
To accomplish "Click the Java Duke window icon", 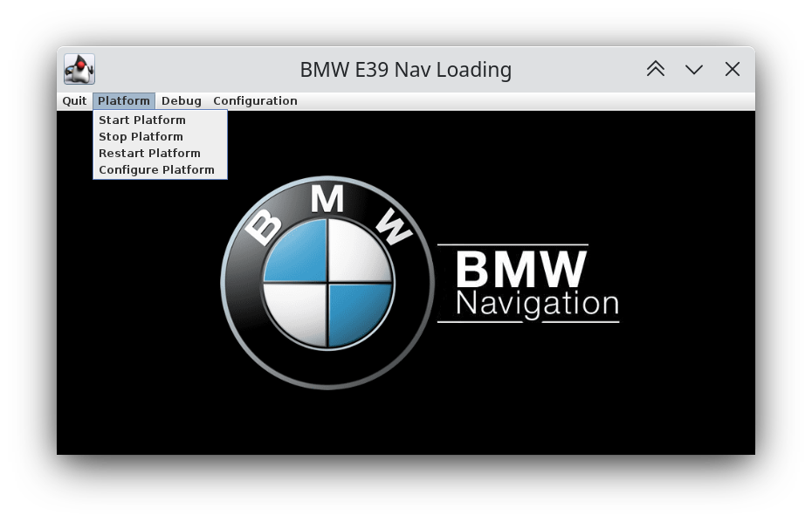I will pos(79,69).
